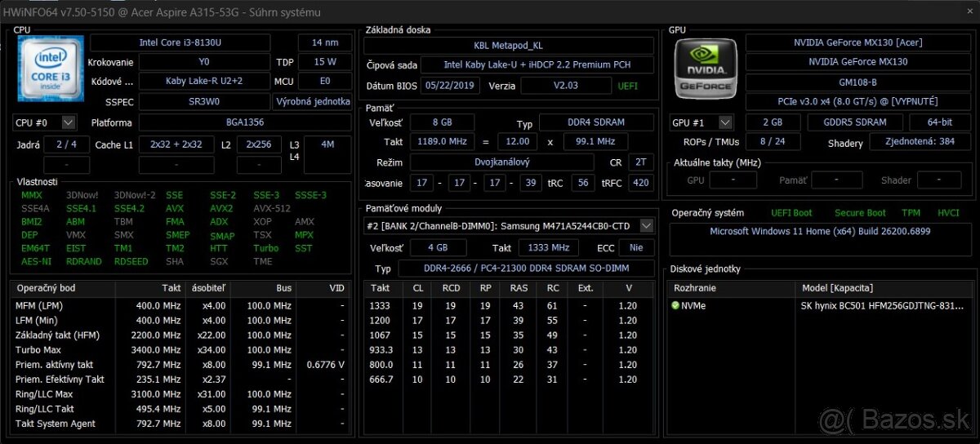Click the TPM status indicator
Viewport: 980px width, 444px height.
(910, 213)
